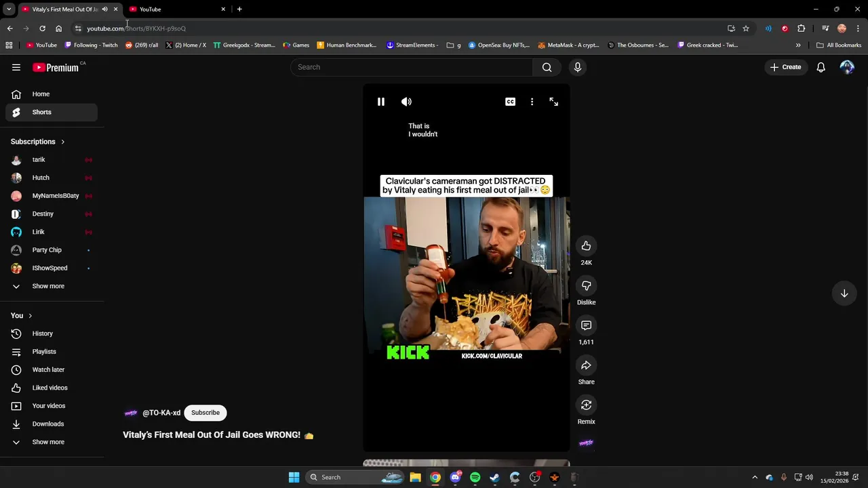Click the browser home button

(58, 28)
